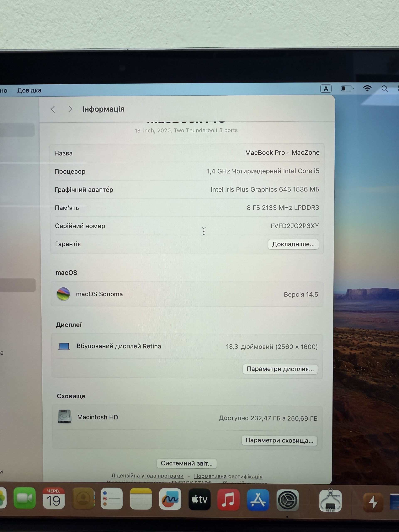This screenshot has width=399, height=532.
Task: Open System Information chip icon in dock
Action: pos(330,500)
